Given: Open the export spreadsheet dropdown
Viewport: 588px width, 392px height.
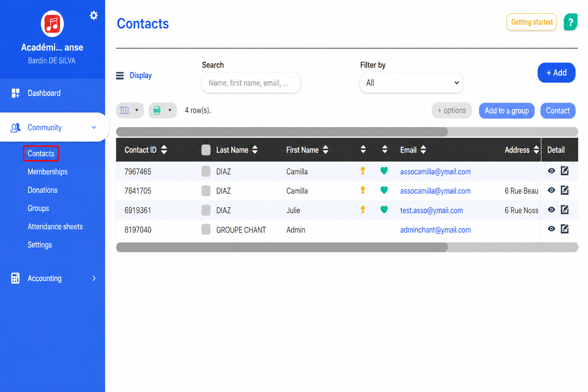Looking at the screenshot, I should (x=163, y=110).
